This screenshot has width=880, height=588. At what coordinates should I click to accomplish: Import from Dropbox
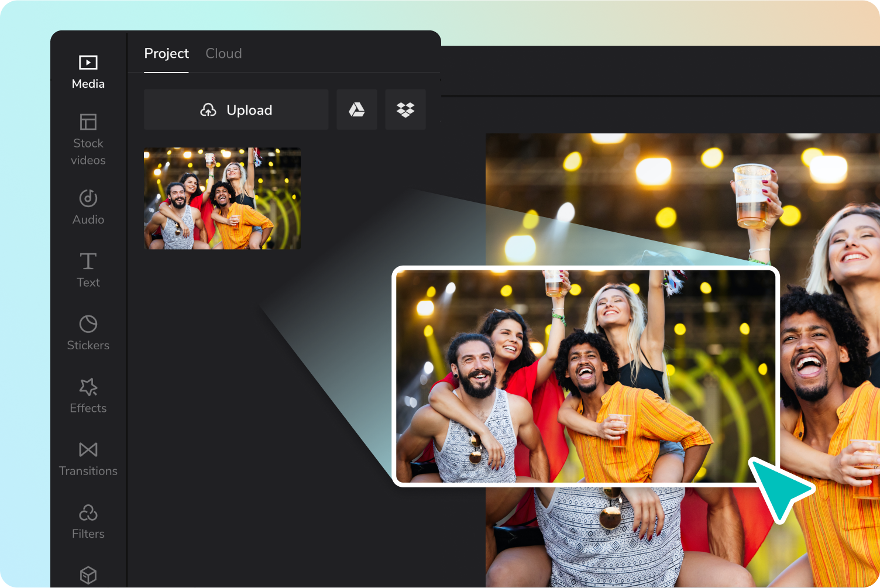point(405,109)
